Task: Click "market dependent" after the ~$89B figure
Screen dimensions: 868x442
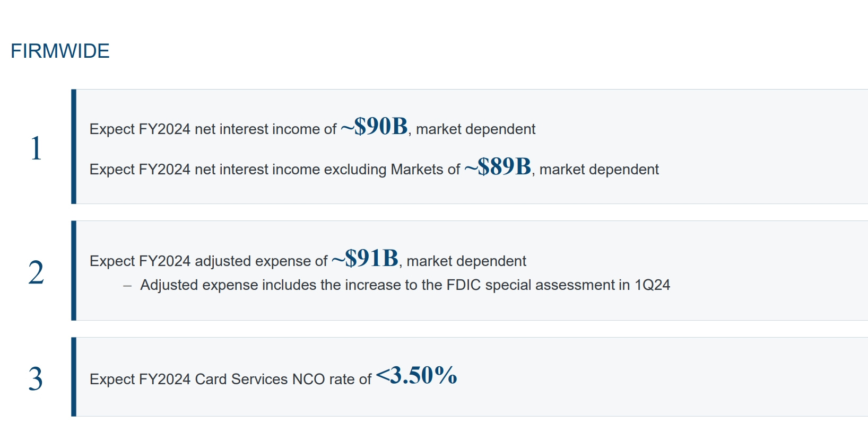Action: click(x=599, y=170)
